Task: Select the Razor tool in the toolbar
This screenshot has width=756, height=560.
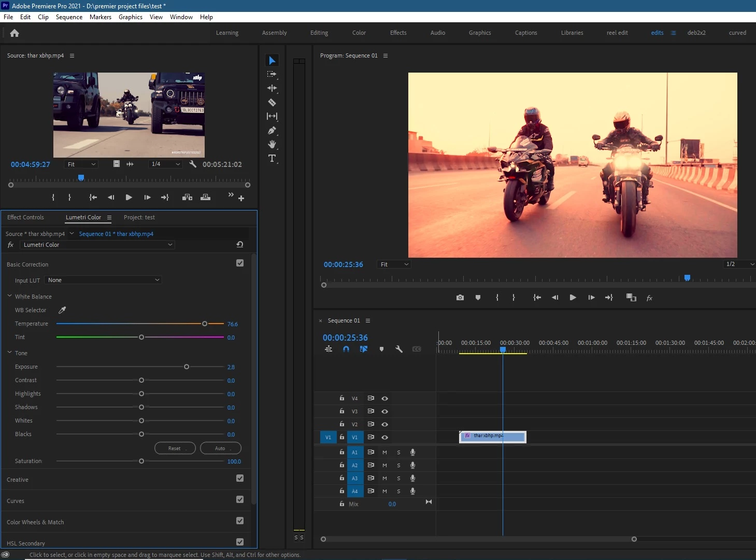Action: coord(272,103)
